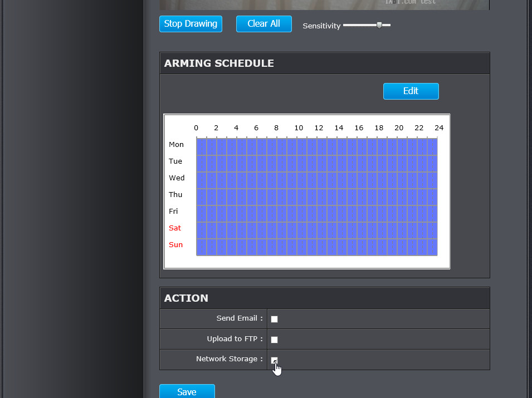
Task: Click the camera preview image strip
Action: pyautogui.click(x=325, y=5)
